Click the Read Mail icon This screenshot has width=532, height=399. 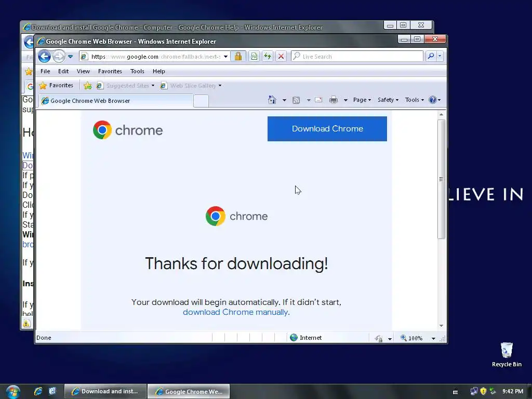(x=318, y=100)
